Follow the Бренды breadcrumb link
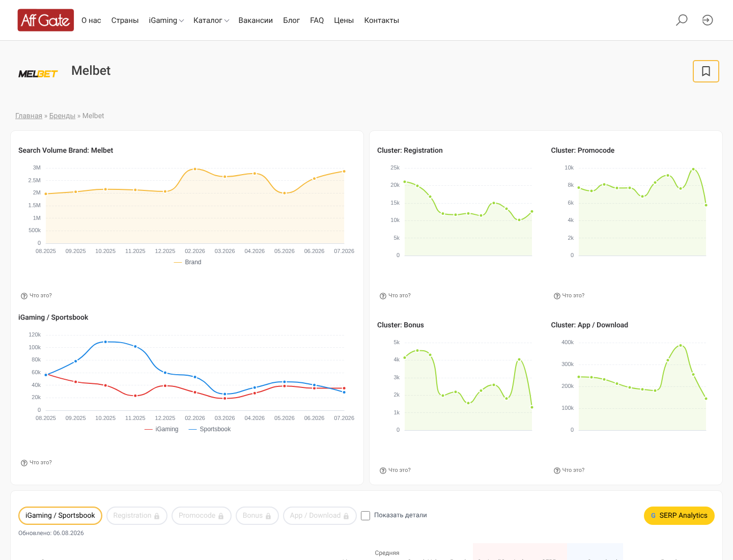 [62, 116]
